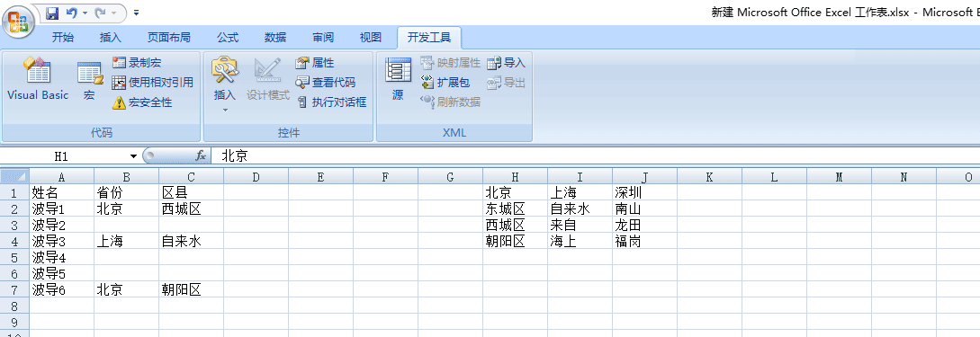This screenshot has width=980, height=337.
Task: Toggle 设计模式
Action: pyautogui.click(x=267, y=79)
